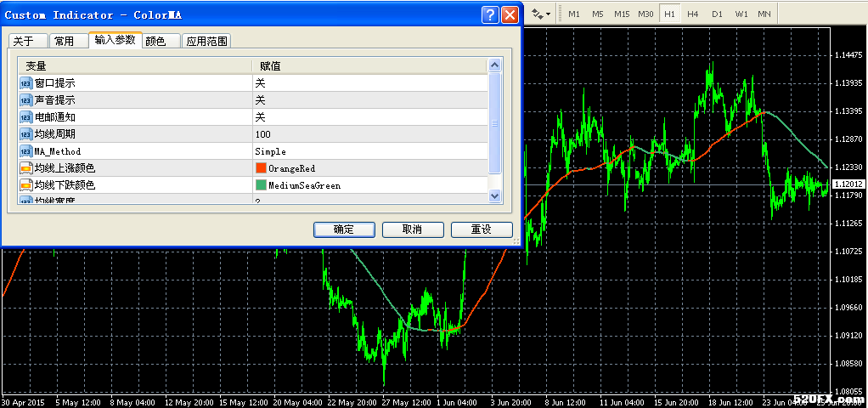Click the 窗口提示 variable name
This screenshot has height=408, width=868.
click(55, 83)
